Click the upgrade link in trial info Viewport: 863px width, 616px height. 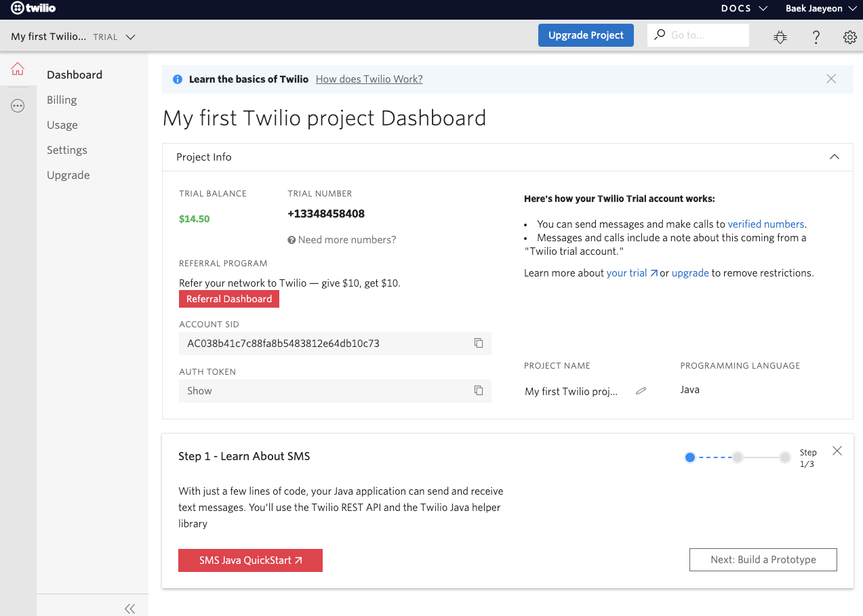pyautogui.click(x=690, y=273)
